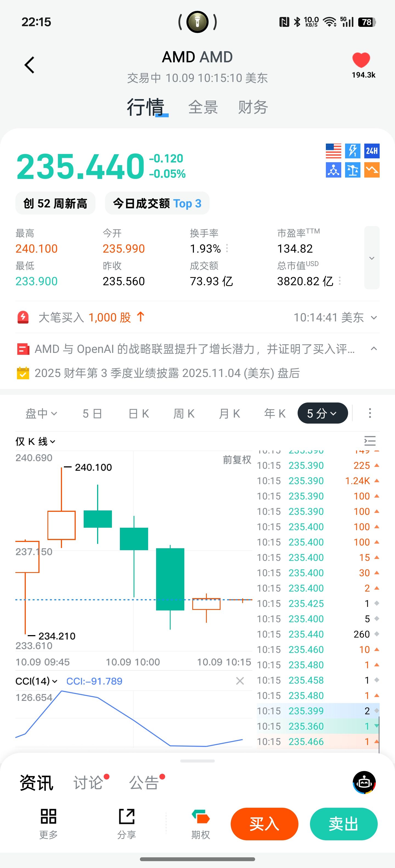The height and width of the screenshot is (868, 395).
Task: Open the 5分 timeframe dropdown
Action: pos(322,413)
